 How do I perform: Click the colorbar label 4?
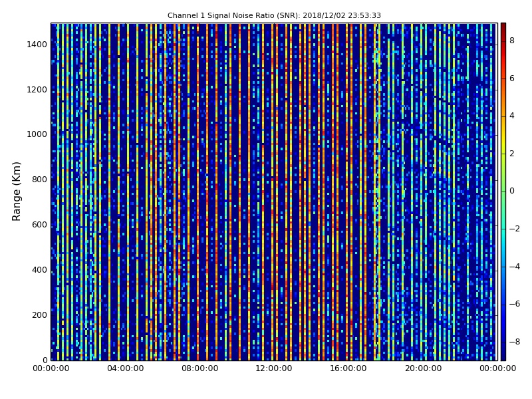(x=512, y=116)
